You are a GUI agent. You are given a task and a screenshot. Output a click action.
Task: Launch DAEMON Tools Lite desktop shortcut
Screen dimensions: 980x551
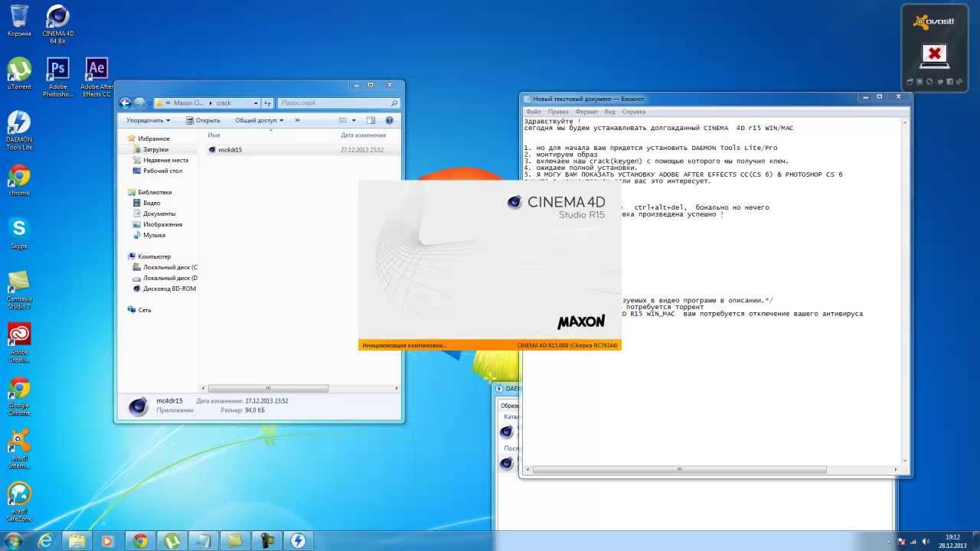pos(19,130)
